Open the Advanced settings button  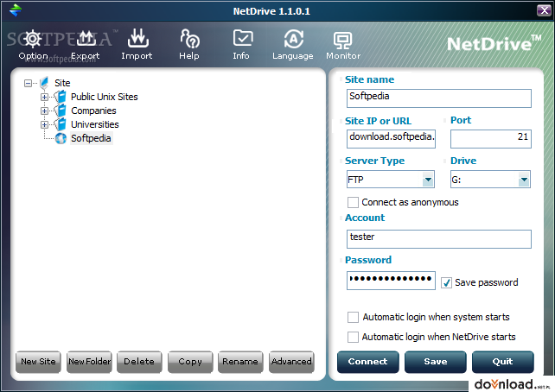point(291,362)
